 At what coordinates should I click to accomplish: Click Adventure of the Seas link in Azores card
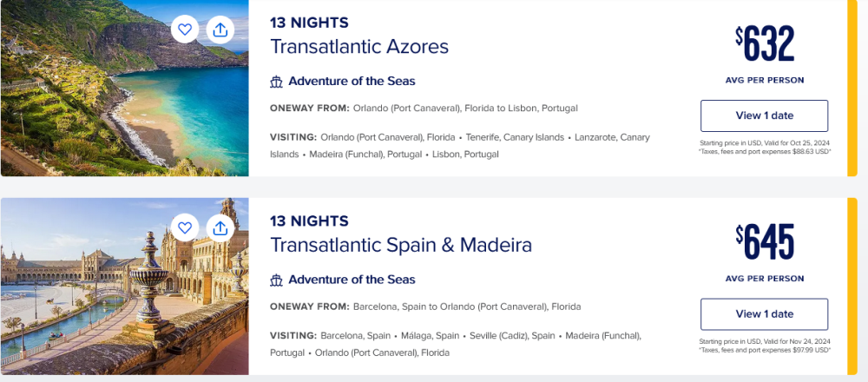point(352,82)
